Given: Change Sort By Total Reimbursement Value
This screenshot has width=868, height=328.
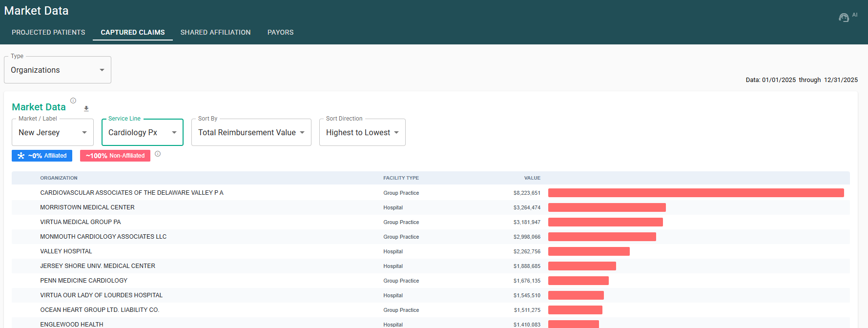Looking at the screenshot, I should (x=251, y=132).
